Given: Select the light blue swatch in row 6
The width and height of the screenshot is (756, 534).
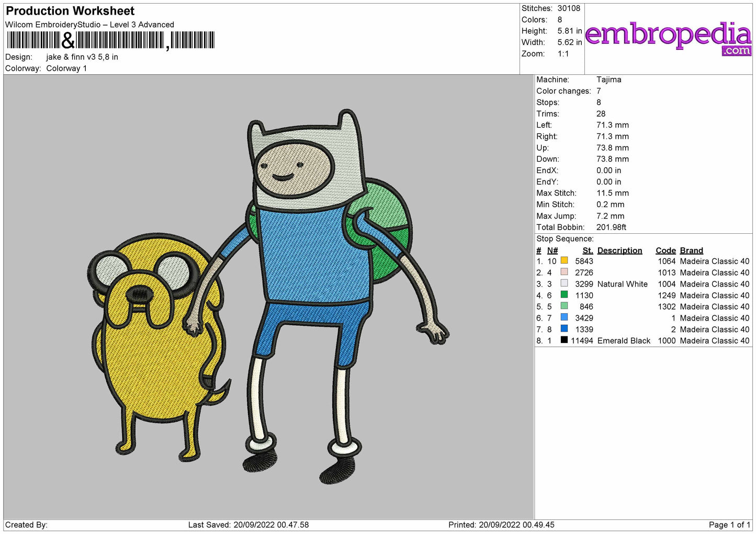Looking at the screenshot, I should tap(564, 317).
